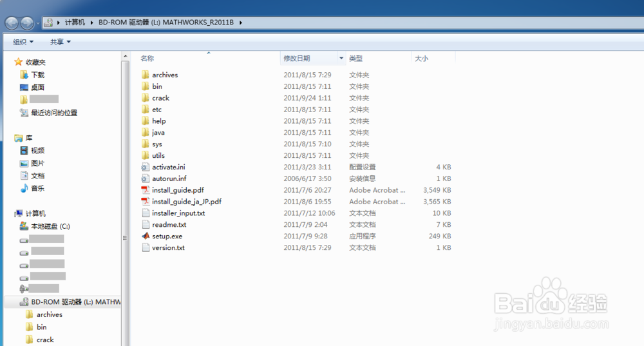The image size is (644, 346).
Task: Select 计算机 in the address bar breadcrumb
Action: (75, 22)
